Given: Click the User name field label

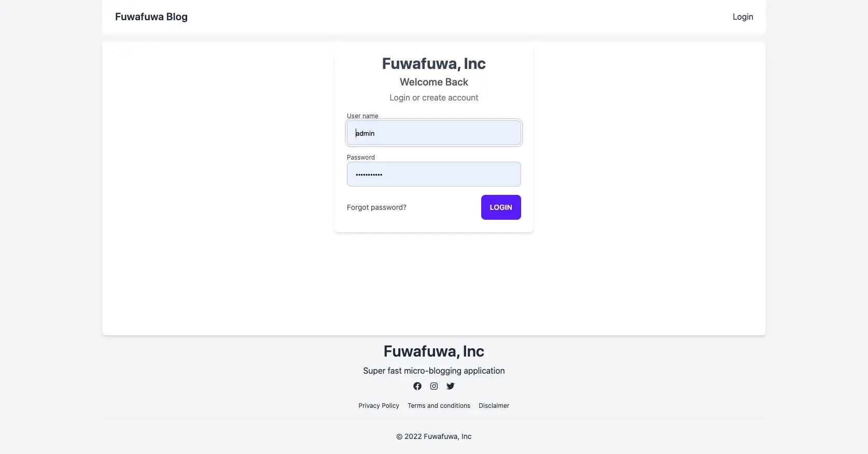Looking at the screenshot, I should (x=362, y=116).
